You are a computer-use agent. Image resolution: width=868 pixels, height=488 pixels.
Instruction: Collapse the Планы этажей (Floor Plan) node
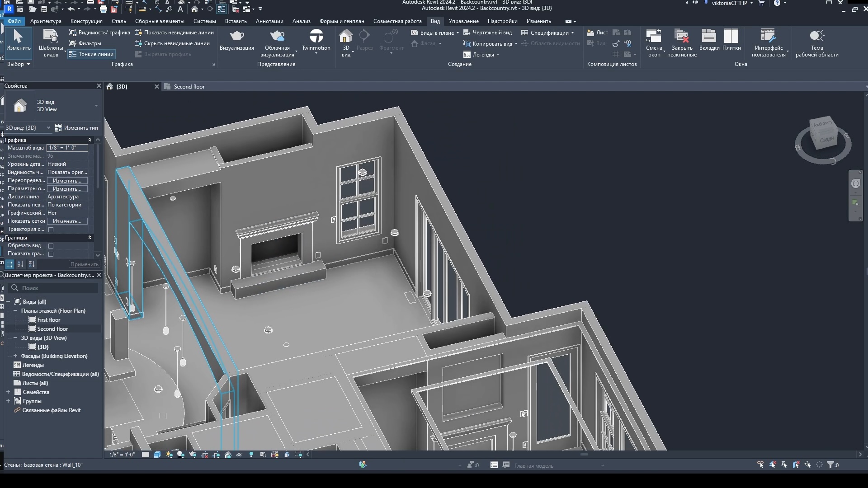click(15, 311)
